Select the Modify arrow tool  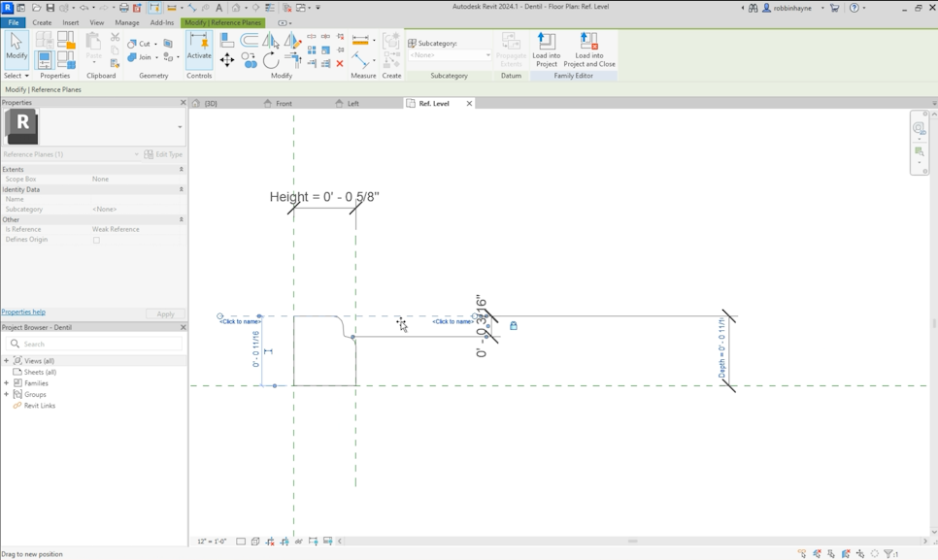tap(16, 44)
